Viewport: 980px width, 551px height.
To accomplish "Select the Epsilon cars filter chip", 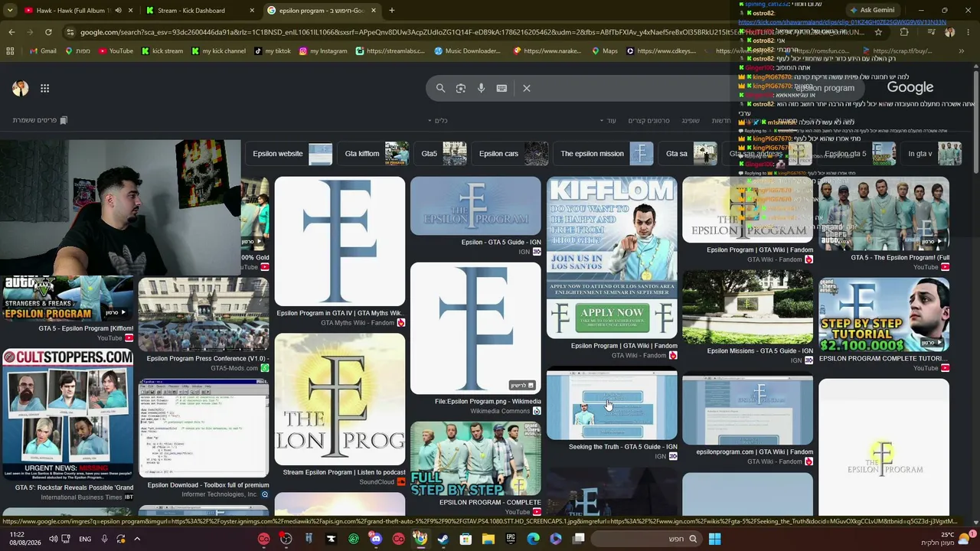I will point(513,154).
